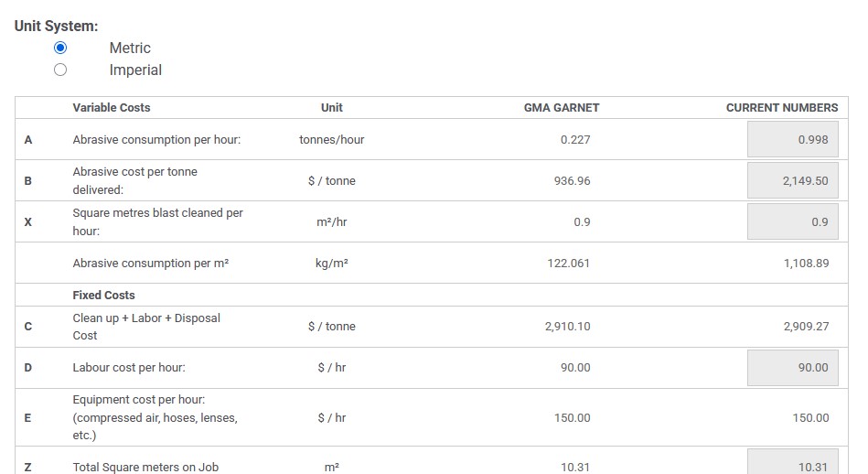Click the row letter "E" cell
Screen dimensions: 868x474
tap(27, 418)
